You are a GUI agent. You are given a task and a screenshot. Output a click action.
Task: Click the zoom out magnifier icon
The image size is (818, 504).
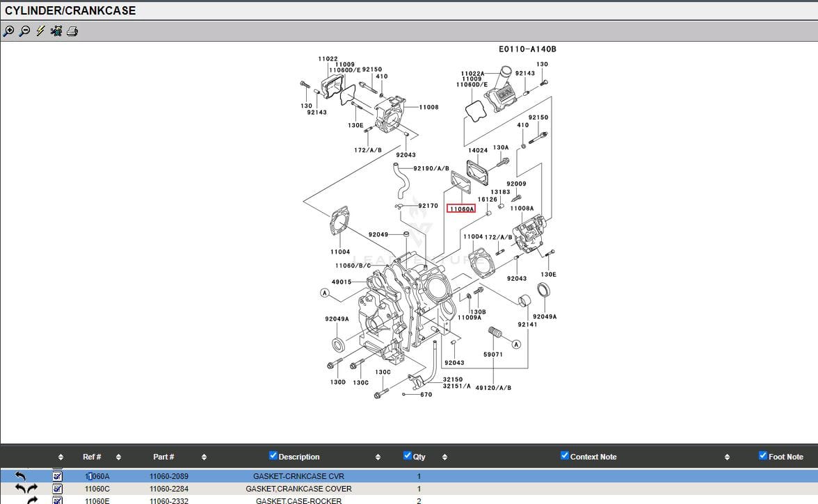pyautogui.click(x=24, y=31)
